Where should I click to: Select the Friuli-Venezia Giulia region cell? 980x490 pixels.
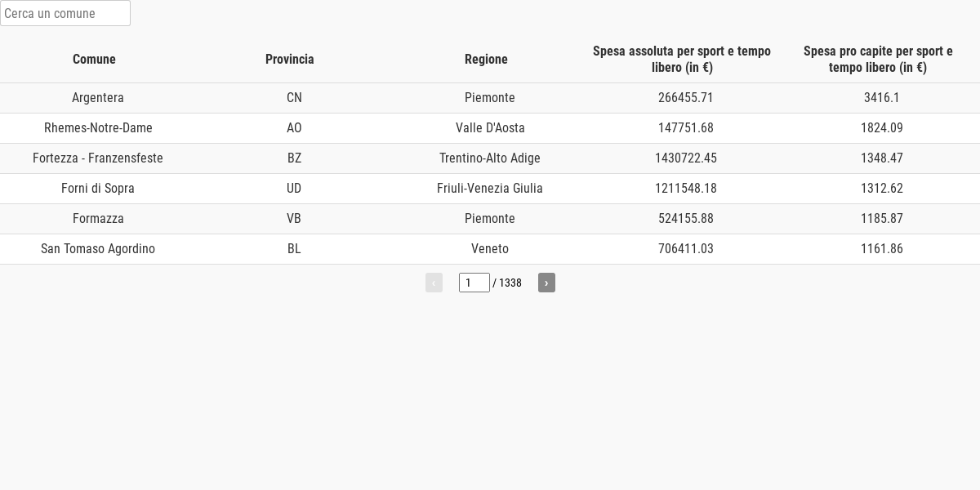[490, 189]
